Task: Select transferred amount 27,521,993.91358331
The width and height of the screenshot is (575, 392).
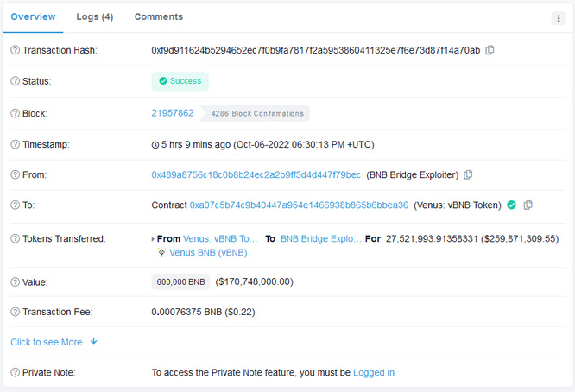Action: tap(432, 238)
